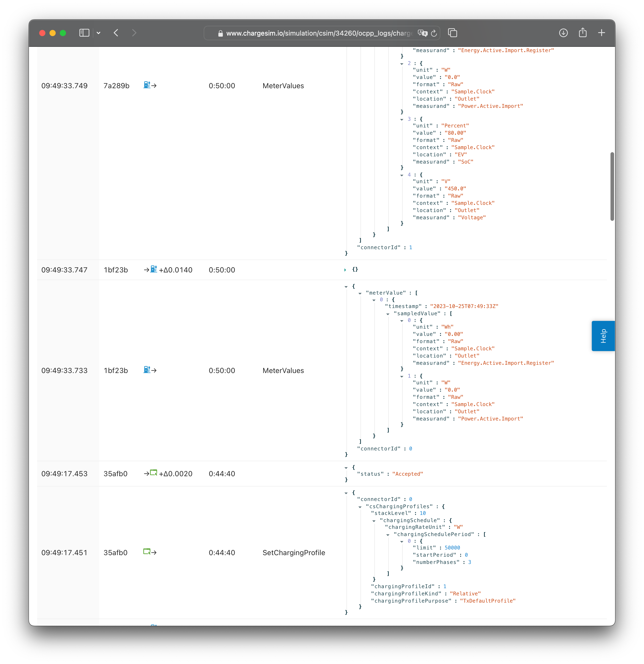
Task: Click the browser back arrow
Action: [116, 33]
